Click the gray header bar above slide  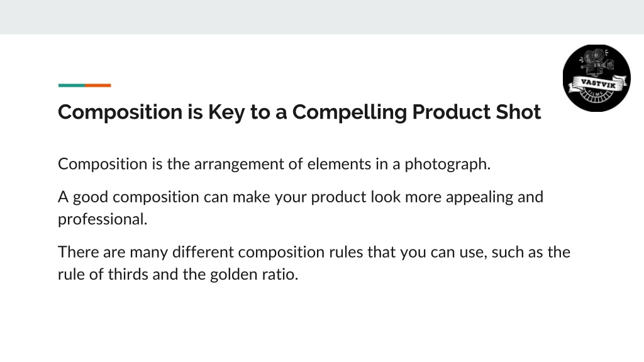click(x=322, y=17)
